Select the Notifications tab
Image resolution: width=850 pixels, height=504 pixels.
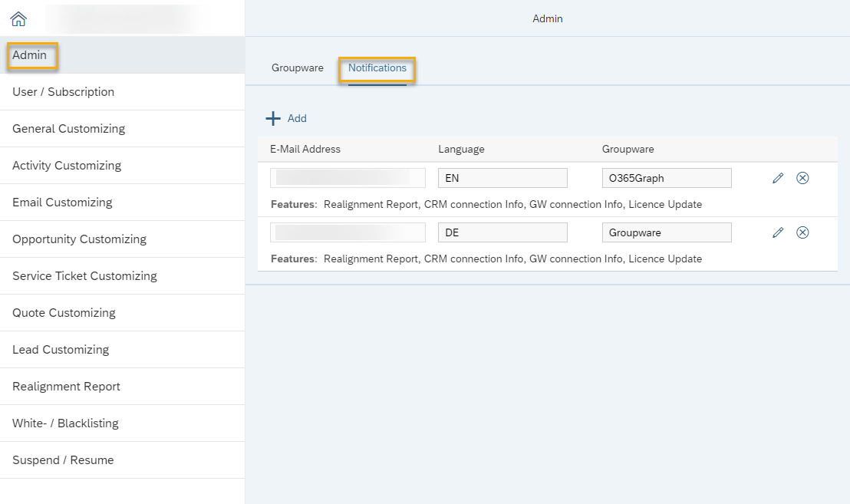[x=377, y=68]
